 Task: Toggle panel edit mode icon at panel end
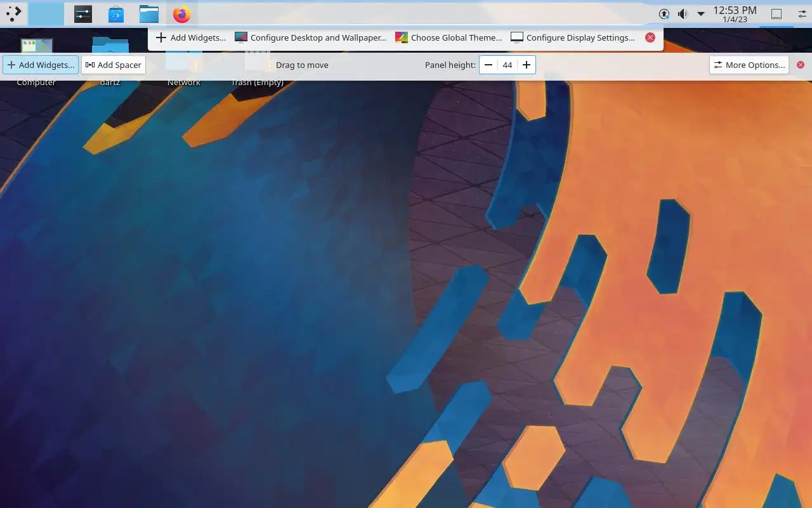tap(802, 14)
